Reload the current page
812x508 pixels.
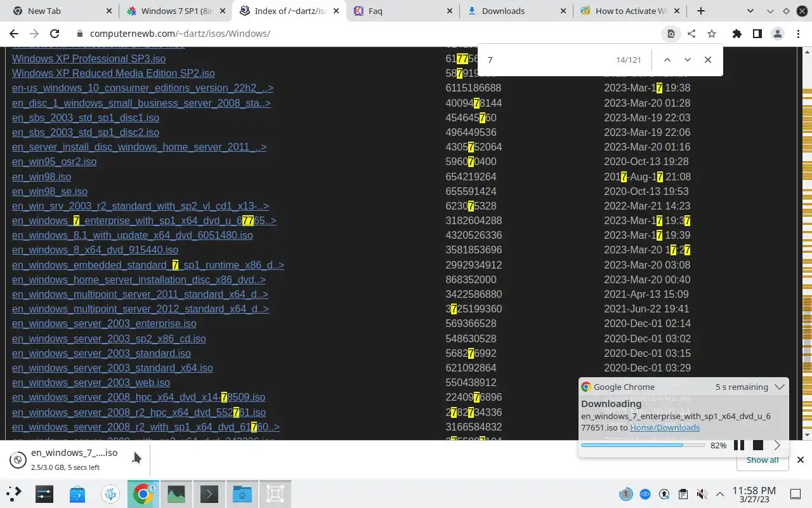click(x=55, y=34)
